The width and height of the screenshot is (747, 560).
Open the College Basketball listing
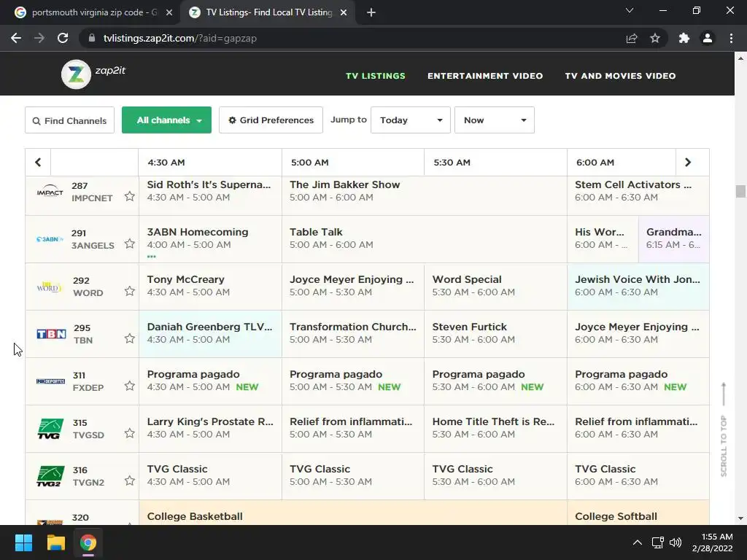click(x=353, y=513)
